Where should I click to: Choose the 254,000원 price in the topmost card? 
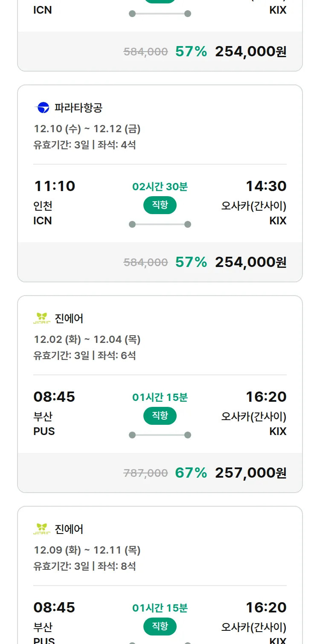[250, 51]
